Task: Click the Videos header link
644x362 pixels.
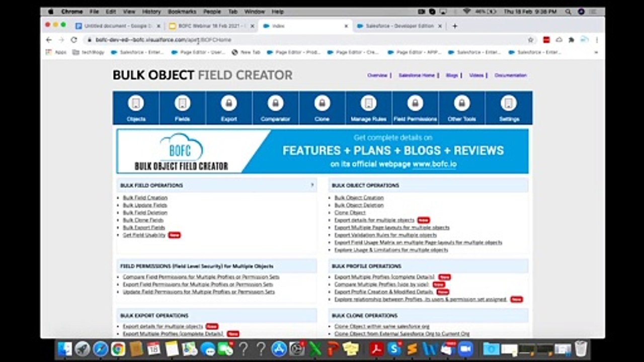Action: [476, 75]
